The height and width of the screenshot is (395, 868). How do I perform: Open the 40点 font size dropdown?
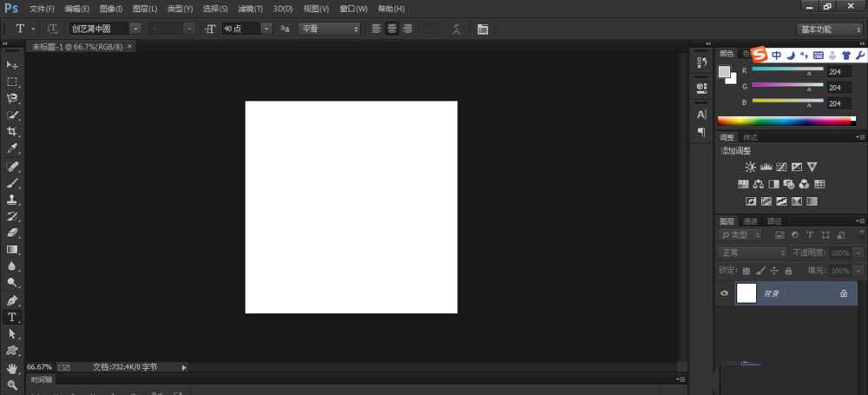click(247, 29)
